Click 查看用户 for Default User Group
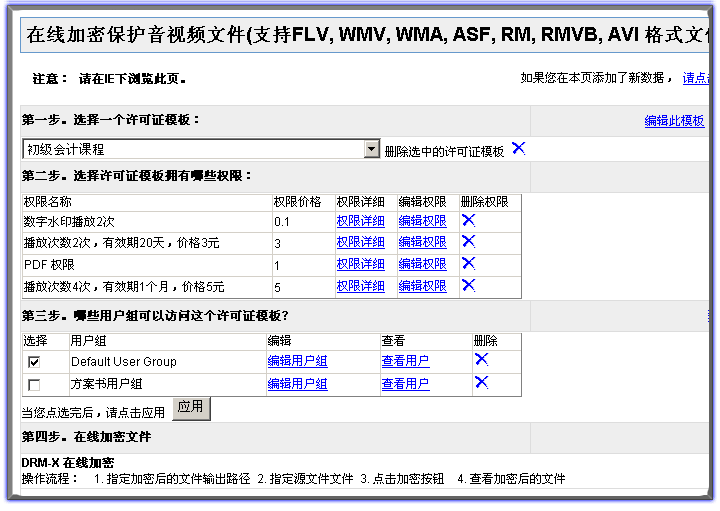 [x=405, y=362]
